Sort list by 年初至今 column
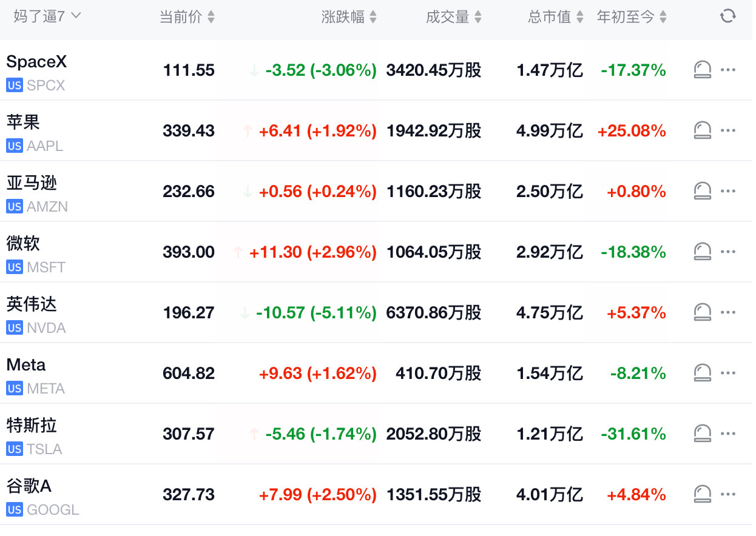 [632, 17]
